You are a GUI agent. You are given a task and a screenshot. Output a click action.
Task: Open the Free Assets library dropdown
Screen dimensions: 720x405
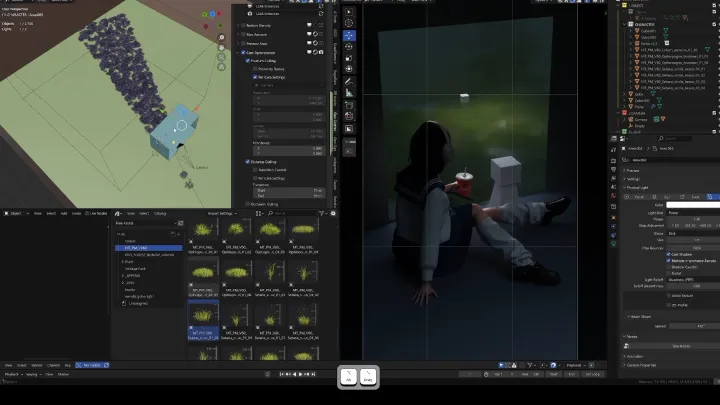pyautogui.click(x=146, y=223)
